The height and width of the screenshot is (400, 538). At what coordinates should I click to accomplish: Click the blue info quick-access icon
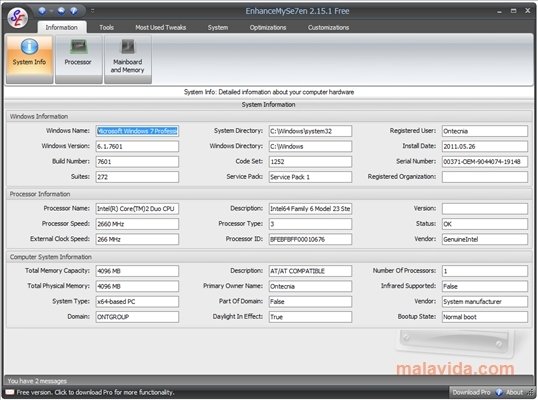coord(74,11)
